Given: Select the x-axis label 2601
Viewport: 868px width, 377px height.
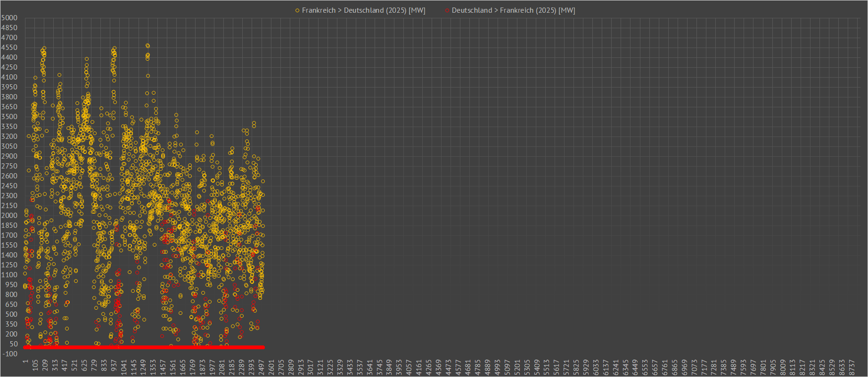Looking at the screenshot, I should tap(271, 366).
